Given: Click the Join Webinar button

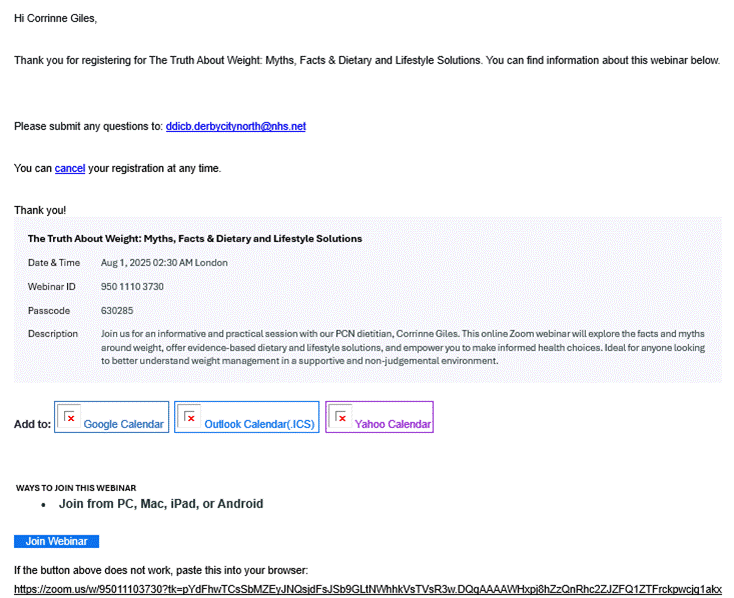Looking at the screenshot, I should (56, 541).
